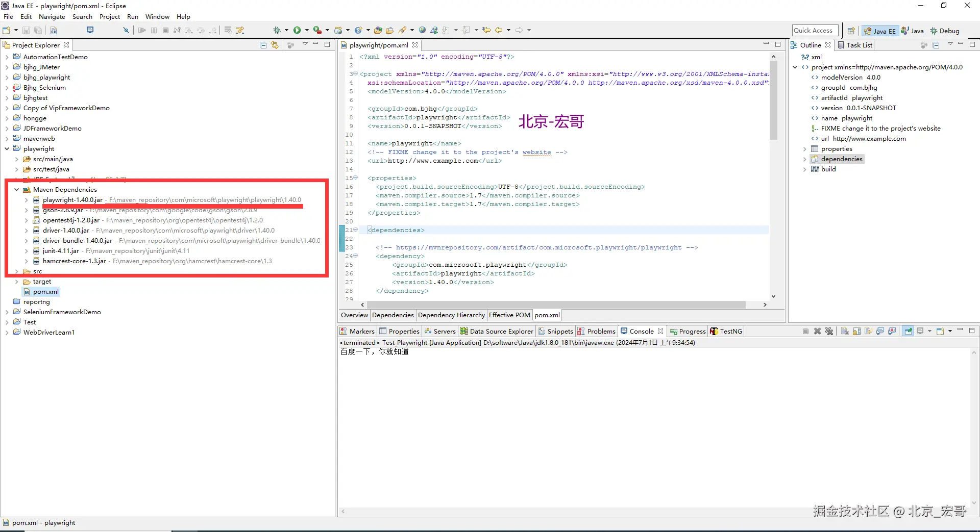
Task: Click Collapse All icon in Project Explorer
Action: point(263,45)
